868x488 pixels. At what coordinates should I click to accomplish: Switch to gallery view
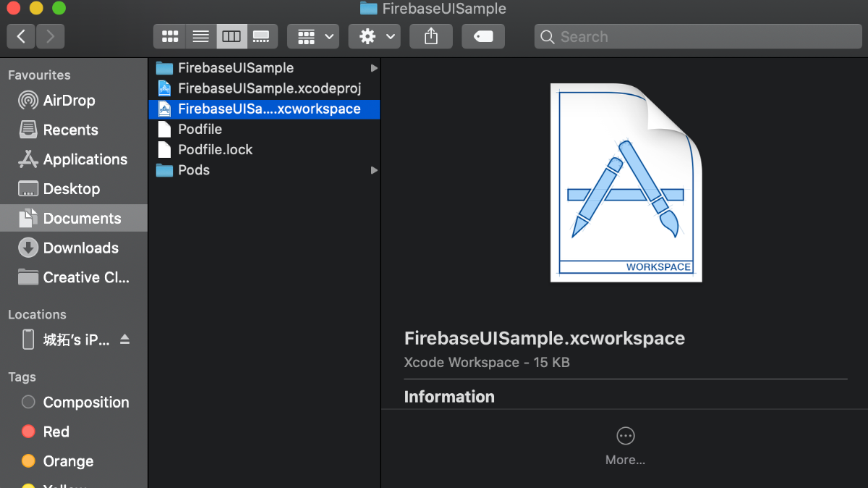pyautogui.click(x=262, y=36)
